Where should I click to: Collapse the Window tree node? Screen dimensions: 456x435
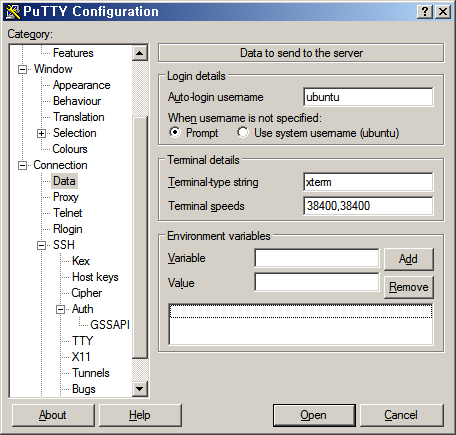tap(22, 69)
